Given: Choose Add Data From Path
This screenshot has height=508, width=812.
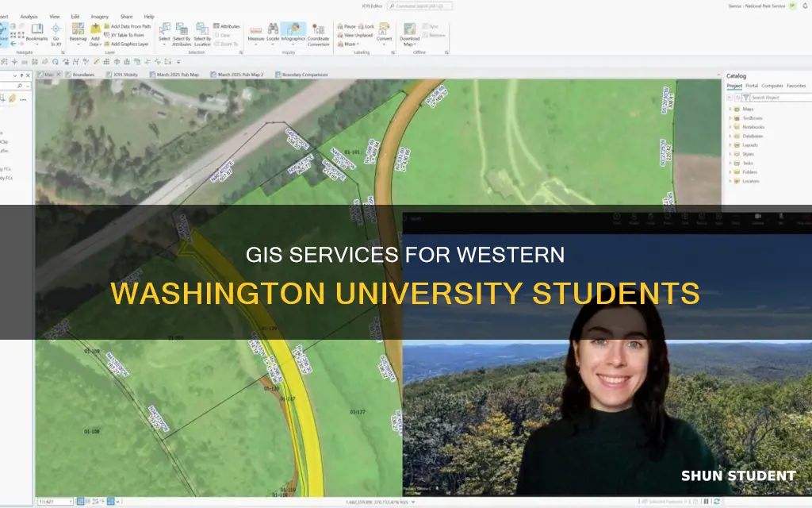Looking at the screenshot, I should coord(128,26).
